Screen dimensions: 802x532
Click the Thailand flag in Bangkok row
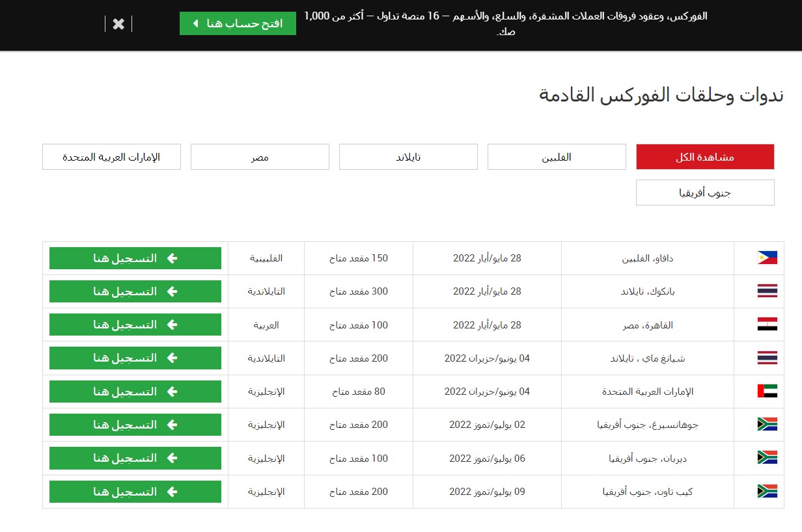tap(767, 291)
